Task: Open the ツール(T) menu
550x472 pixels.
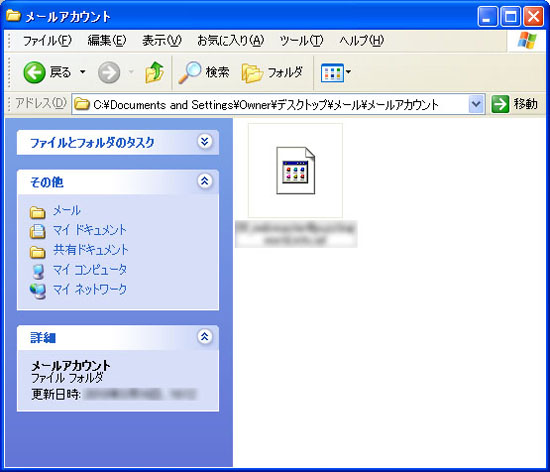Action: (301, 41)
